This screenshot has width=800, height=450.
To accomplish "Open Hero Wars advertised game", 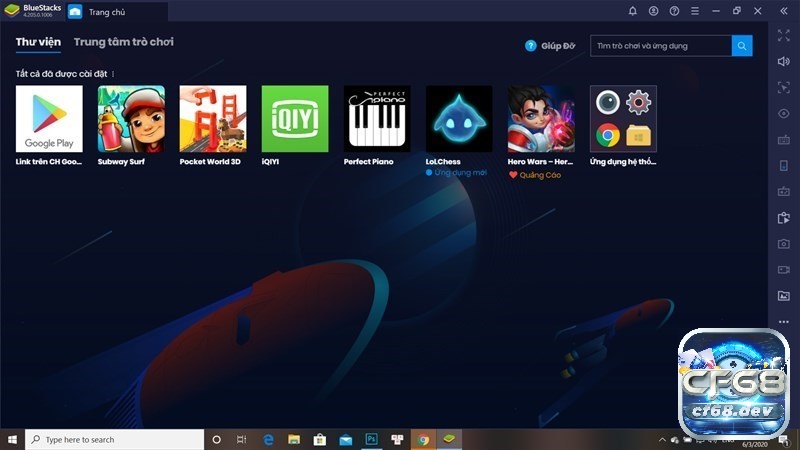I will [x=541, y=119].
